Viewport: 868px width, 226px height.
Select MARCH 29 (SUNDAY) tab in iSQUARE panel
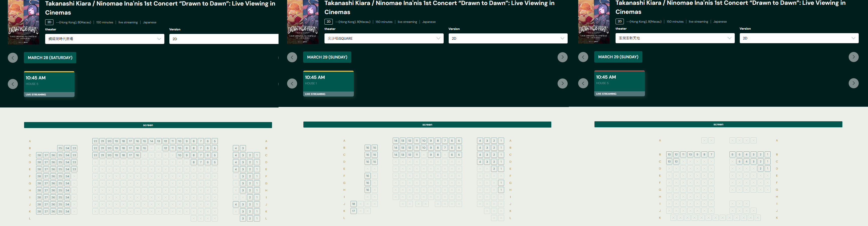click(x=327, y=57)
